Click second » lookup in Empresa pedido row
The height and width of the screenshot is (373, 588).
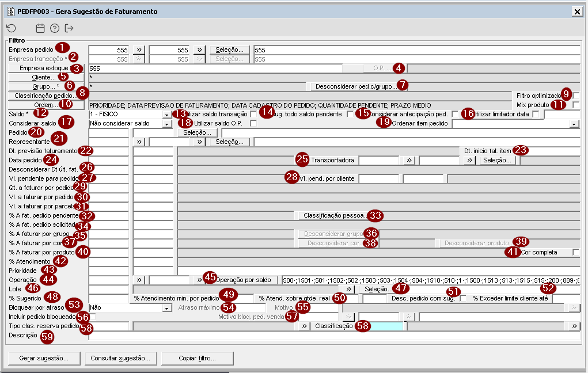[x=199, y=50]
